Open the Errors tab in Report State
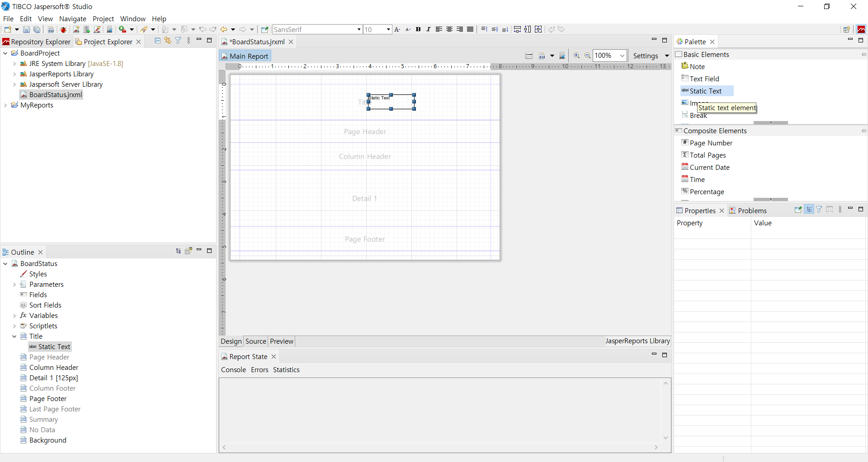This screenshot has width=868, height=462. (259, 370)
